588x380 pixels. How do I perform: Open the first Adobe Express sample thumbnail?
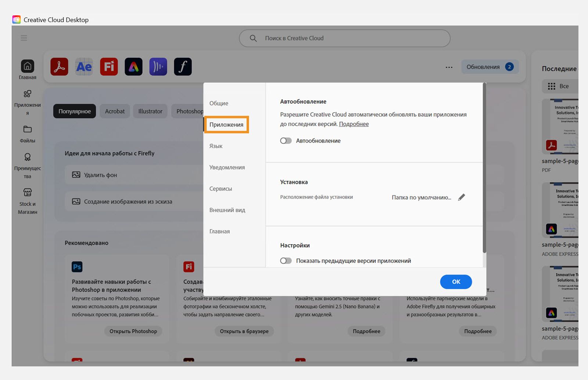[560, 210]
